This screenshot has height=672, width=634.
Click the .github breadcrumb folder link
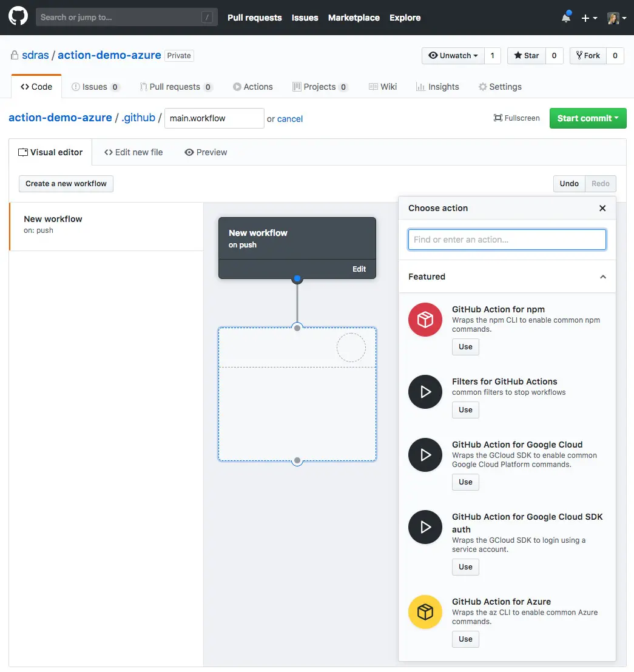138,118
